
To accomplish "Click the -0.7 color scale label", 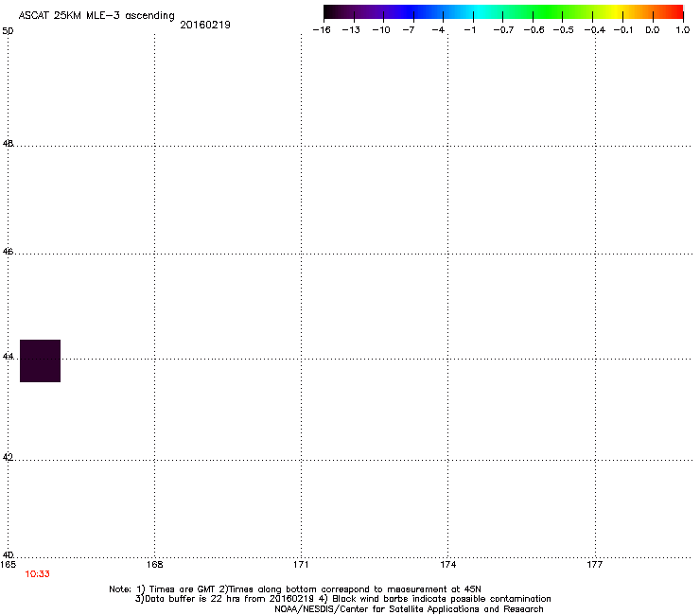I will point(503,30).
